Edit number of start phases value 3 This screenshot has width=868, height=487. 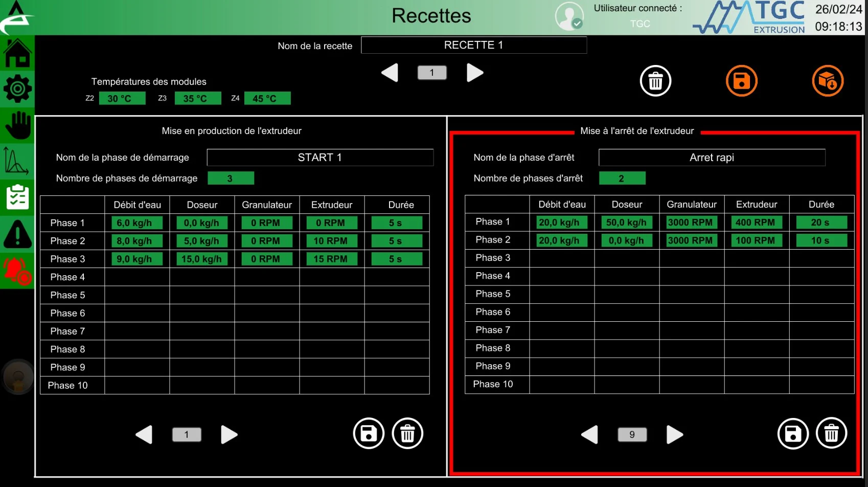231,178
